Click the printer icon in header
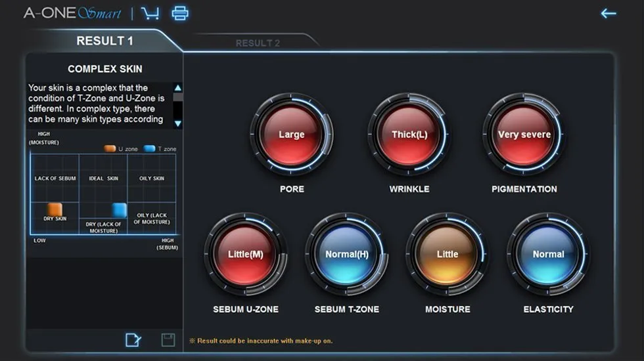The image size is (644, 361). 179,13
